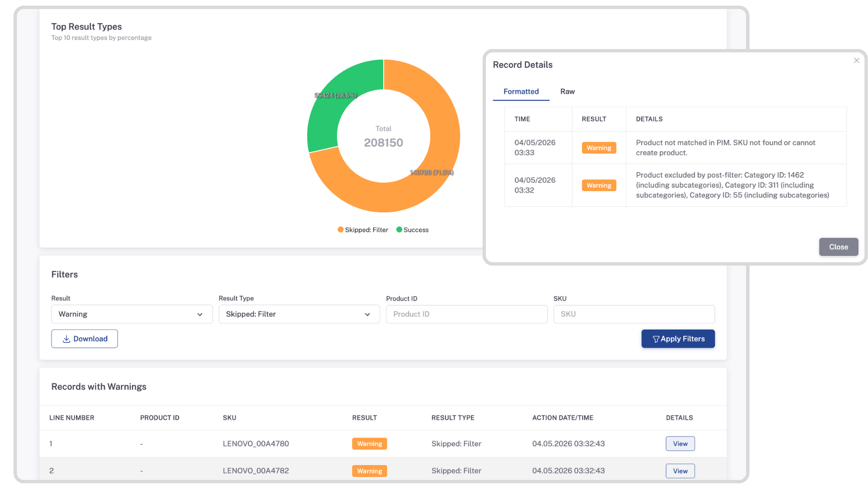This screenshot has width=868, height=489.
Task: Open the Result dropdown showing Warning
Action: tap(132, 314)
